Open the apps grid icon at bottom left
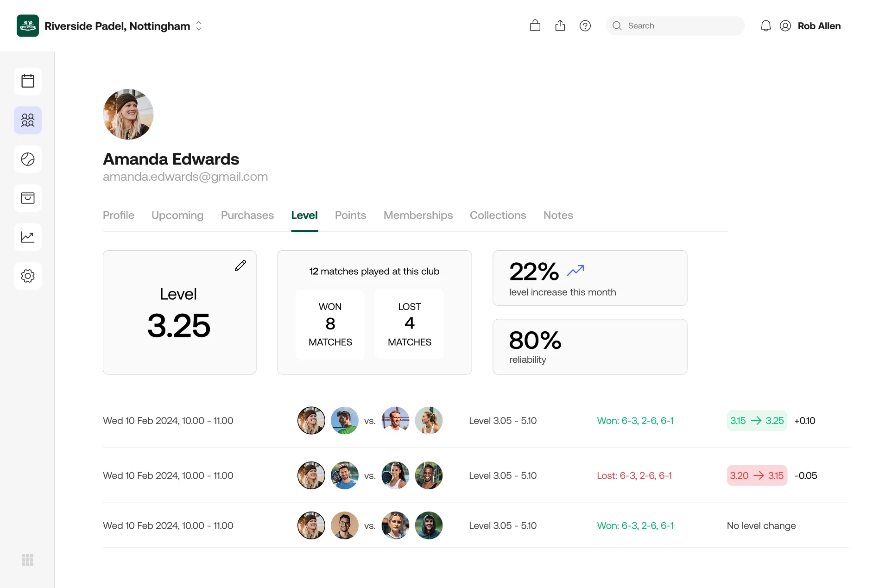 pos(28,560)
